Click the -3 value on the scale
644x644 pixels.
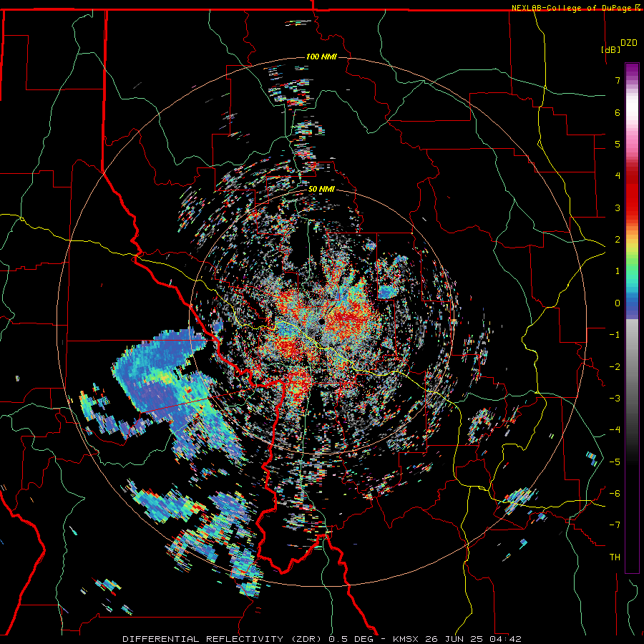click(x=615, y=399)
